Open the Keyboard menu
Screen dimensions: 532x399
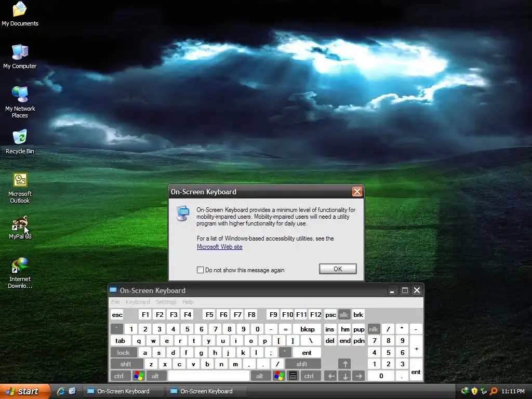coord(137,302)
